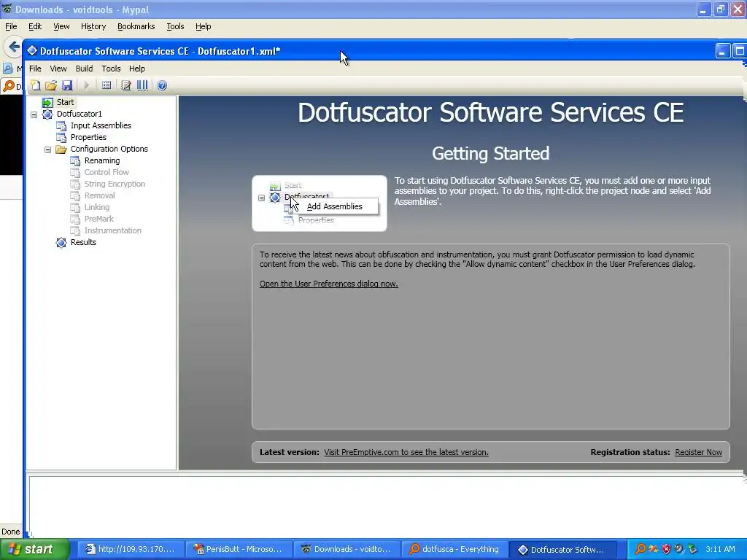
Task: Select Removal tree item
Action: coord(99,195)
